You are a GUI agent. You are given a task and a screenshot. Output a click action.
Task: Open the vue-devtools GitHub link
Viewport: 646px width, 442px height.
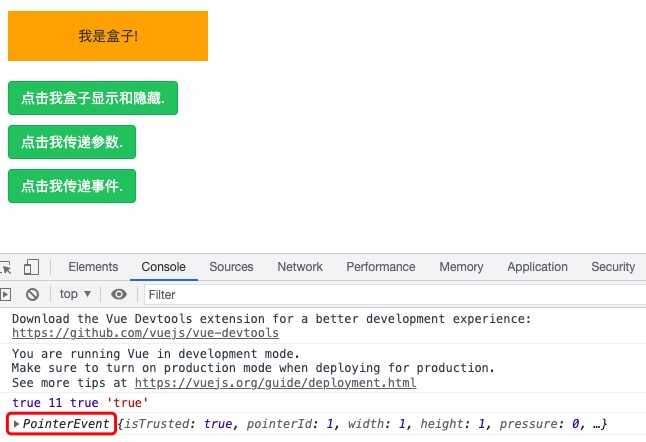tap(145, 333)
